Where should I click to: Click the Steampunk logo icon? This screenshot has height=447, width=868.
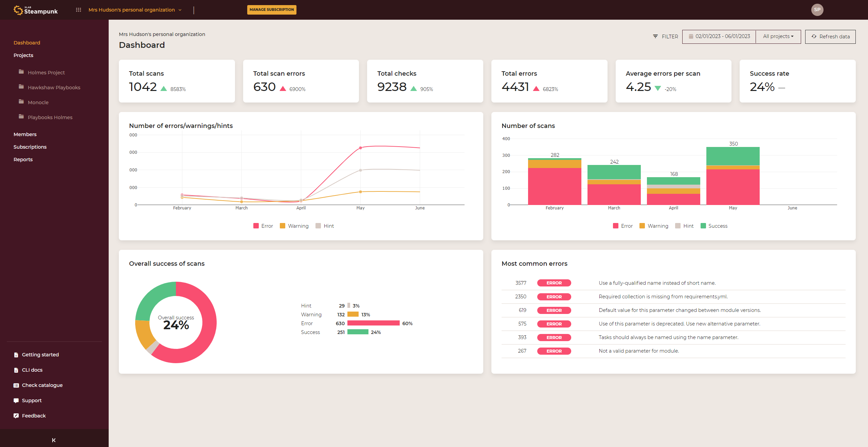pos(18,10)
